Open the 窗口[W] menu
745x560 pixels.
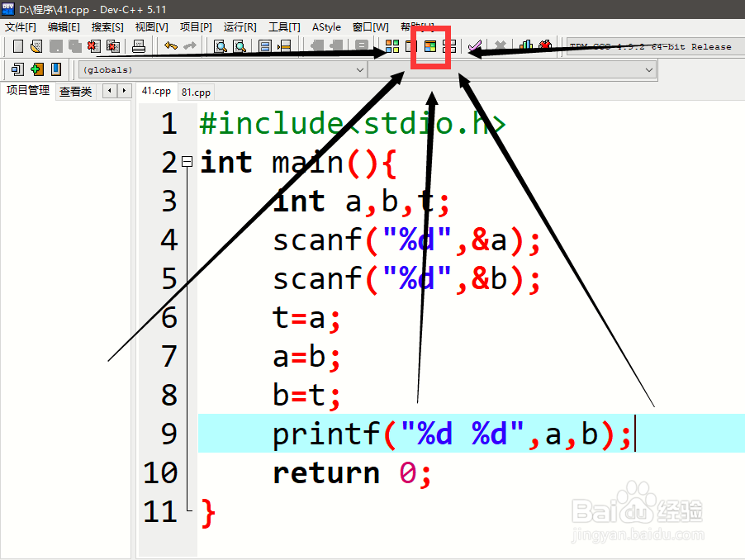371,27
